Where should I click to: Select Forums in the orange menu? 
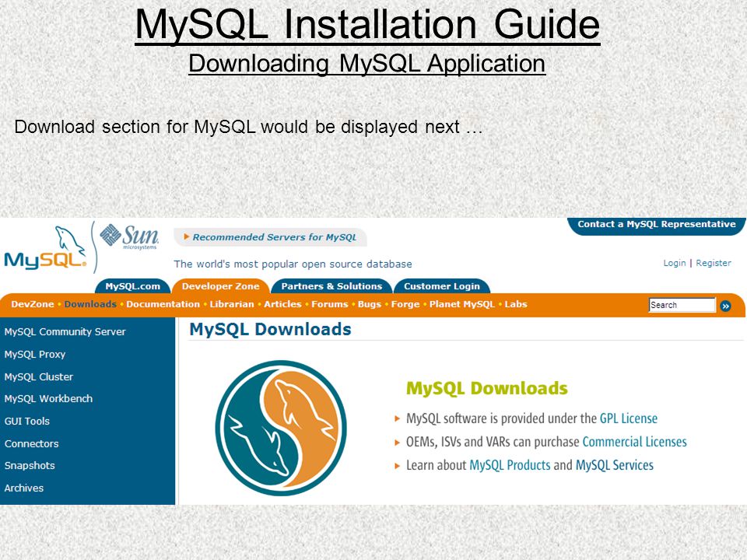click(330, 304)
